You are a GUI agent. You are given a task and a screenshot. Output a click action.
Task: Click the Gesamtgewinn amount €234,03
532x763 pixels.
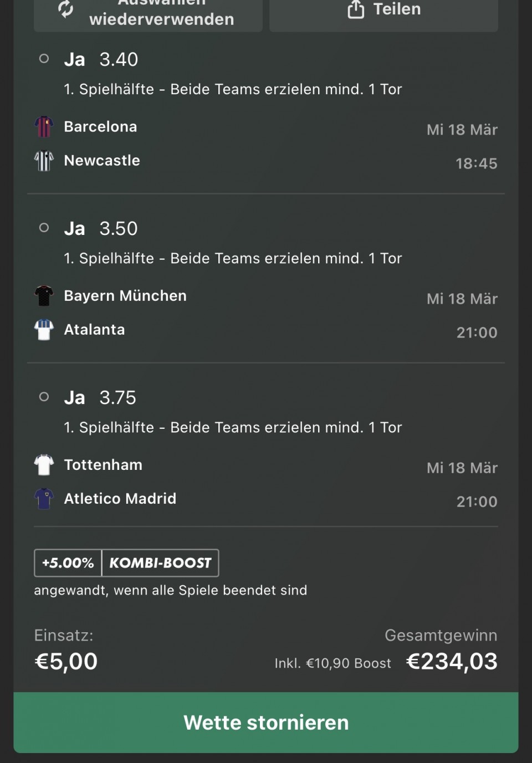[x=452, y=661]
